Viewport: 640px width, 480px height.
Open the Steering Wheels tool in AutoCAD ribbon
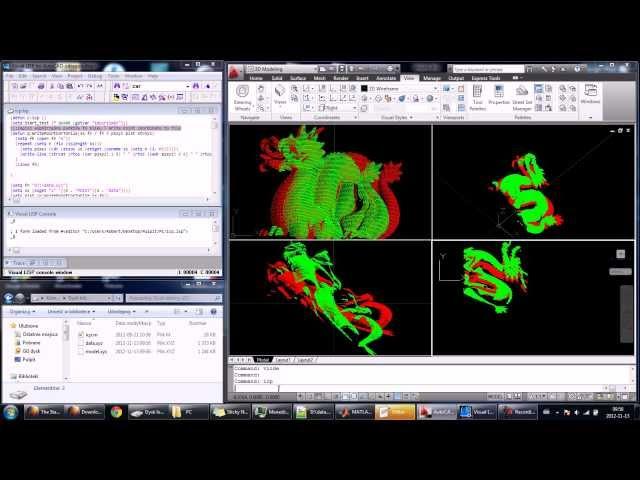[x=242, y=97]
